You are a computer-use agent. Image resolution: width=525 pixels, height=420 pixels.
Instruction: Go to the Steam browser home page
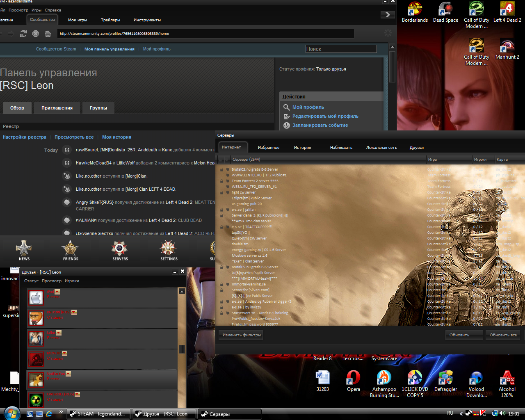tap(48, 34)
